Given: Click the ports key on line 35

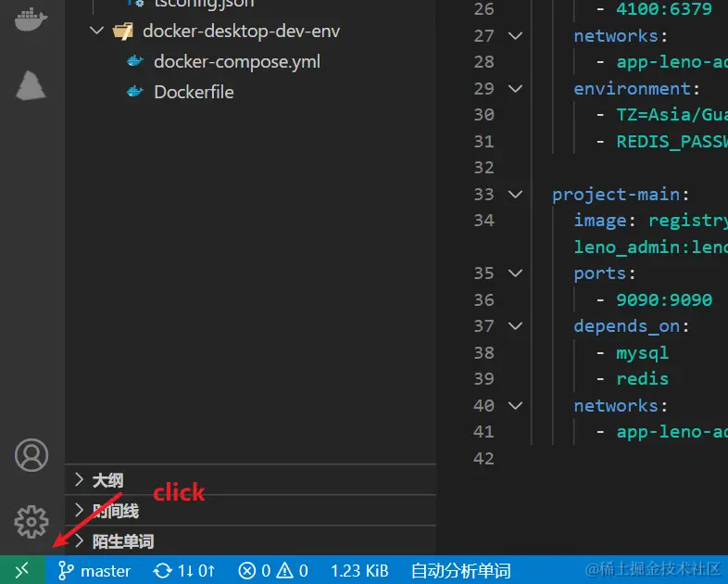Looking at the screenshot, I should point(600,273).
